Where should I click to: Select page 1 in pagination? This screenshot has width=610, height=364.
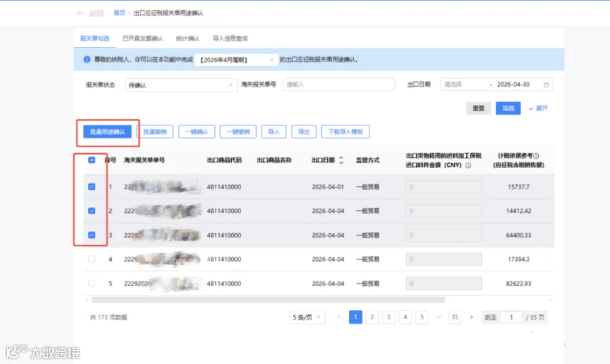tap(356, 317)
